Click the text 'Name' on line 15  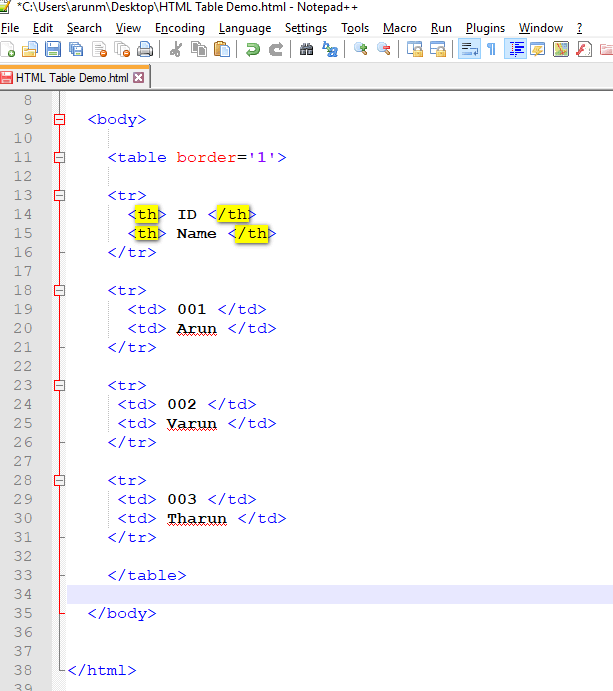[197, 234]
